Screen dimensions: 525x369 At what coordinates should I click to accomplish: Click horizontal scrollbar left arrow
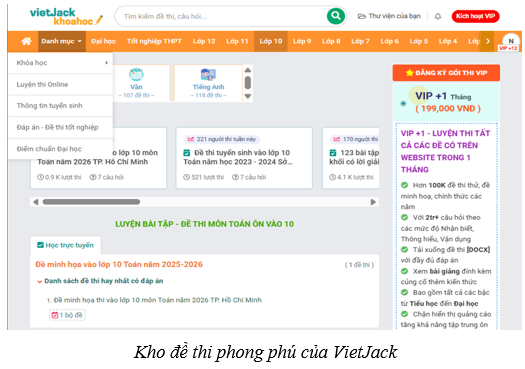click(35, 202)
